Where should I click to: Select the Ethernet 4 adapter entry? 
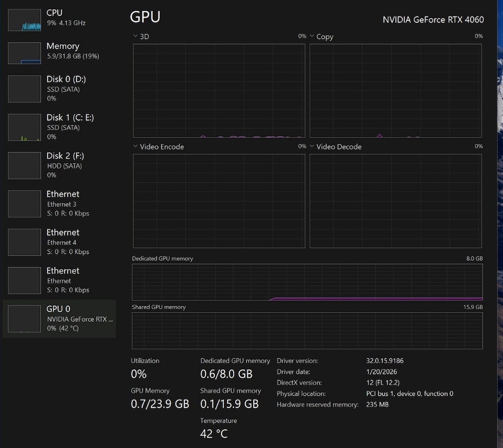pos(59,242)
